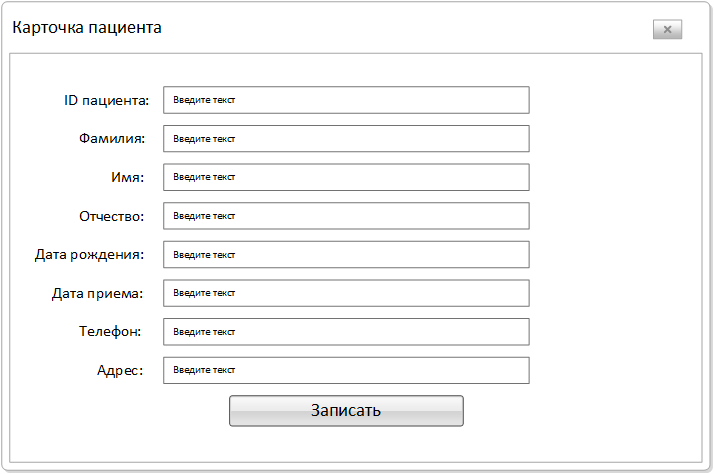
Task: Select the Имя label
Action: pos(128,177)
